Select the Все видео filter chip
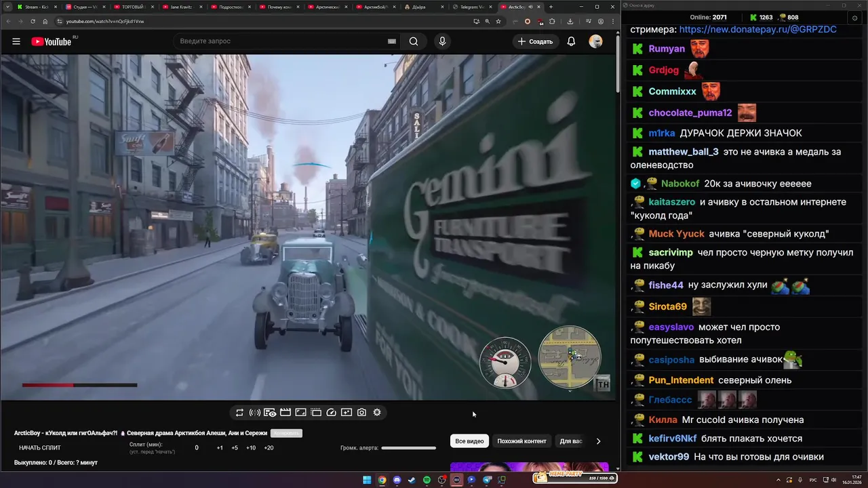This screenshot has width=868, height=488. (x=469, y=441)
